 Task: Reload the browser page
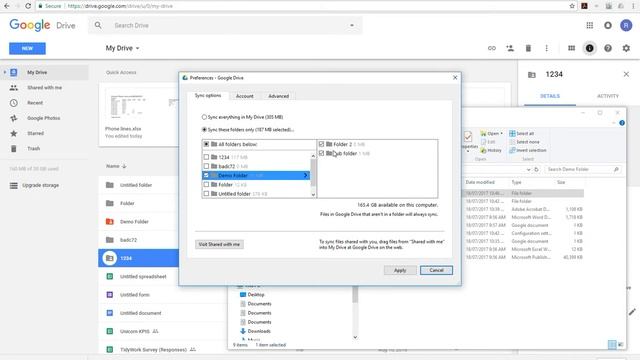(28, 6)
